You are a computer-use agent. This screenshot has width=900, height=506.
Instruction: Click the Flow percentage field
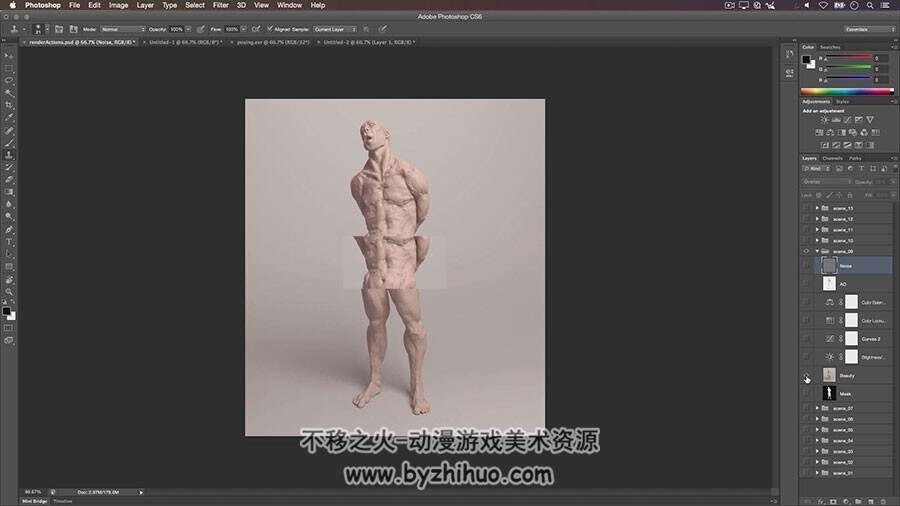click(232, 29)
